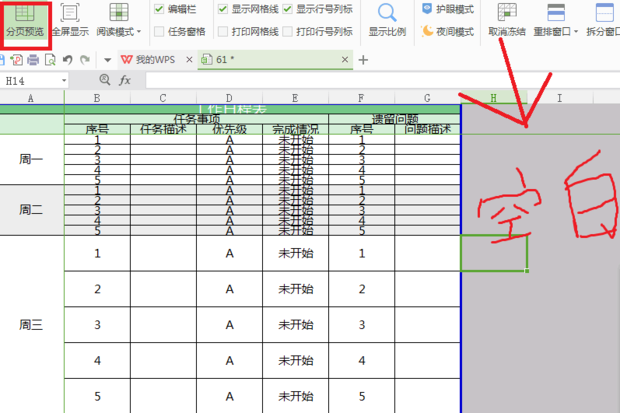
Task: Select column E header
Action: [x=295, y=98]
